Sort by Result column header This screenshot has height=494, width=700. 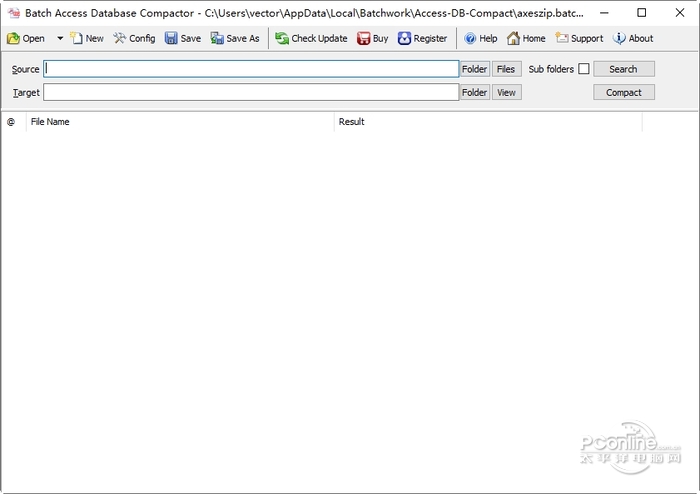point(488,122)
